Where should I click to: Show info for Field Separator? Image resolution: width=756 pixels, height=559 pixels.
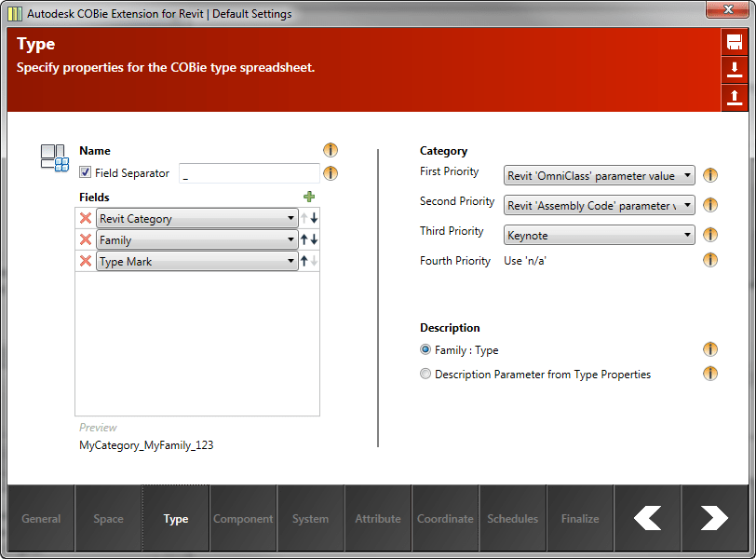tap(330, 173)
